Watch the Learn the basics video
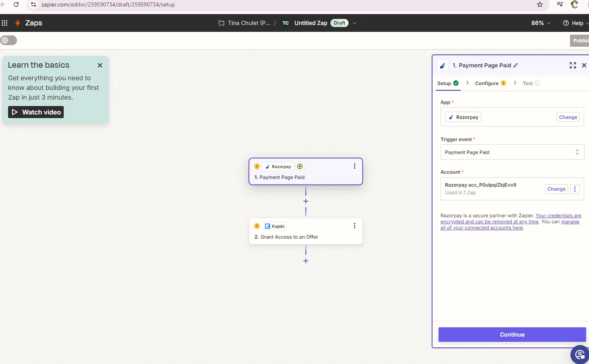589x364 pixels. point(36,112)
